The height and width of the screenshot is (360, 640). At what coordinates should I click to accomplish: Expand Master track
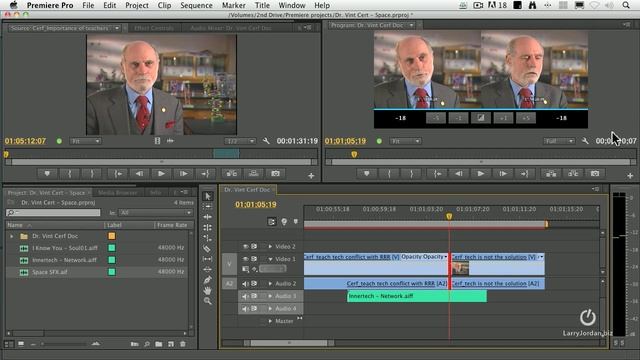point(270,321)
